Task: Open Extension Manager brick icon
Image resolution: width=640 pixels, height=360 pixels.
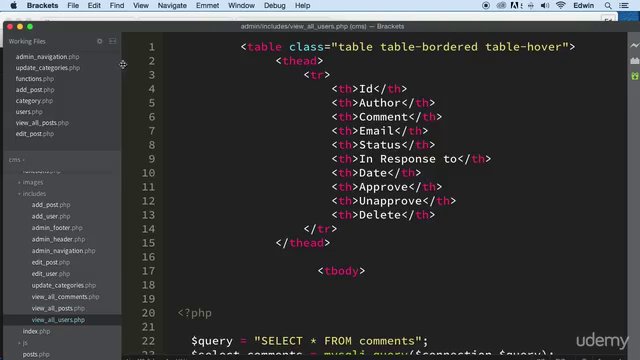Action: (634, 60)
